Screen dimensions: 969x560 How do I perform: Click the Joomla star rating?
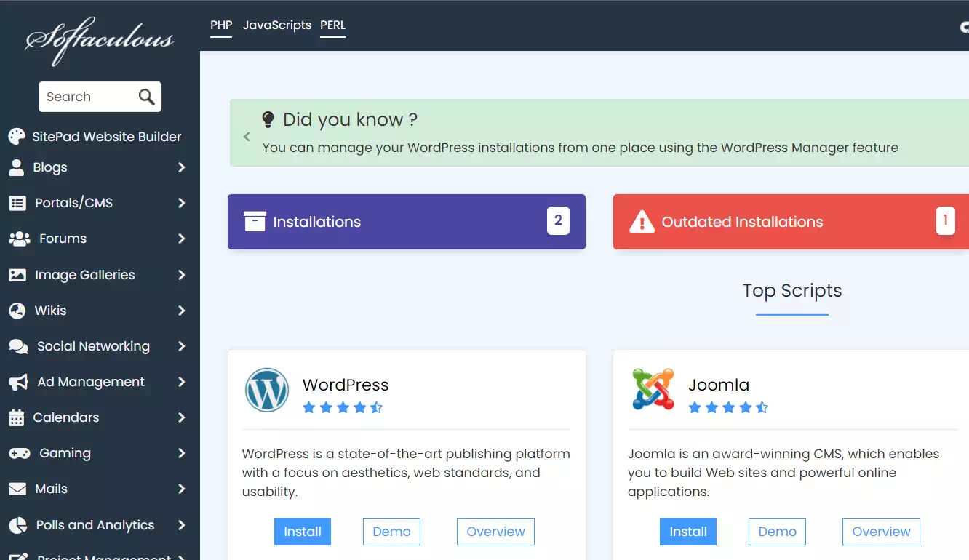pyautogui.click(x=728, y=407)
